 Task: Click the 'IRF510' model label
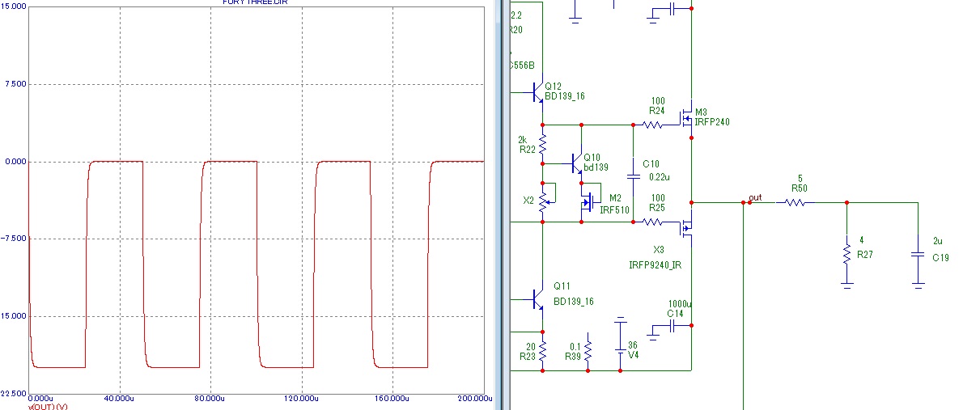614,209
